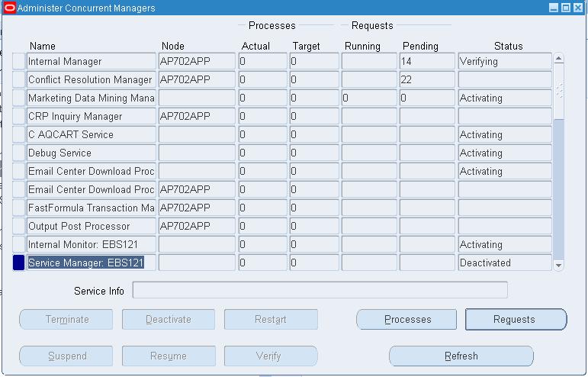This screenshot has height=377, width=588.
Task: Select the Internal Manager row indicator
Action: pos(19,62)
